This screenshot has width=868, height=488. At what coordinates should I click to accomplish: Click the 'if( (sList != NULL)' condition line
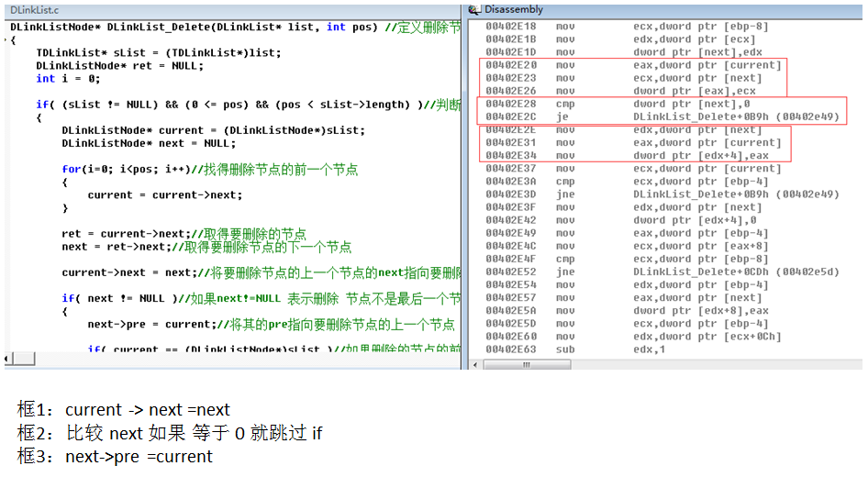point(248,104)
